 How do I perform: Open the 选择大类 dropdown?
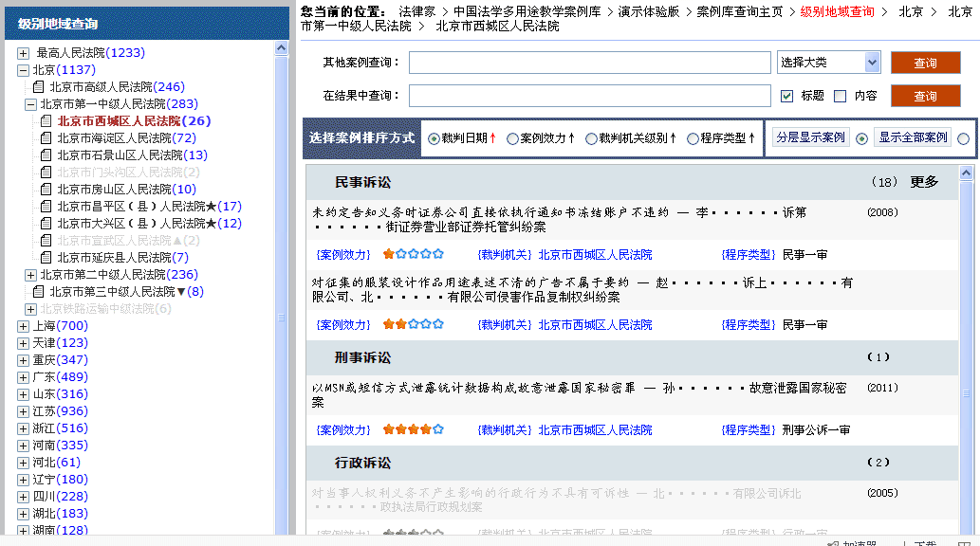pos(829,63)
